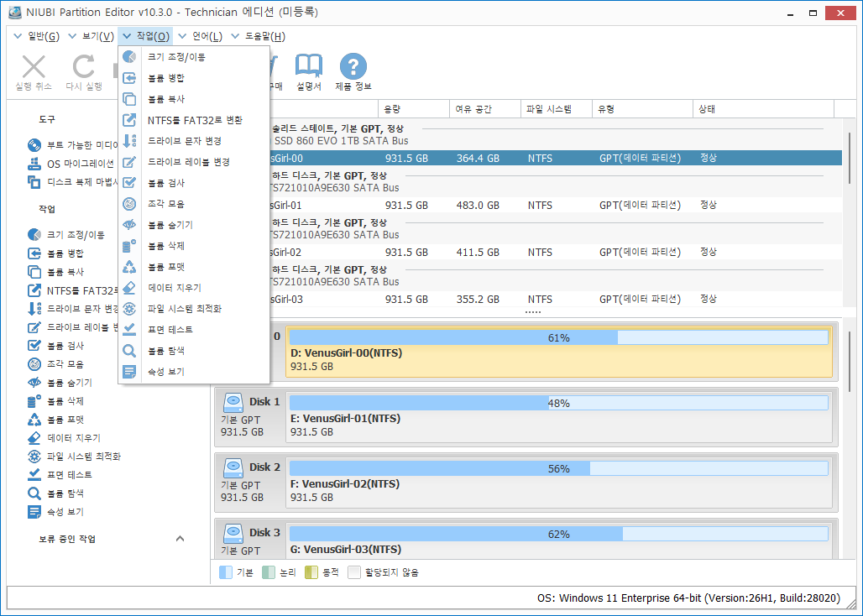Click the highlighted 364.4 GB cell
This screenshot has height=616, width=863.
point(478,159)
